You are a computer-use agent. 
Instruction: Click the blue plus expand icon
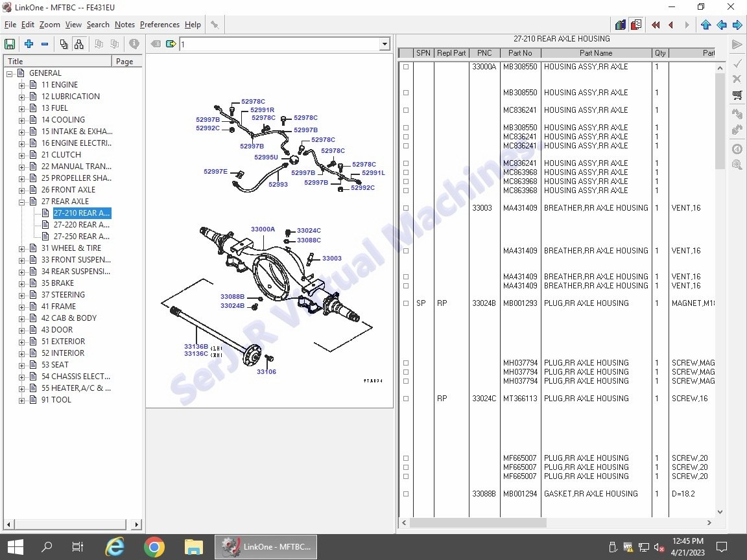tap(29, 44)
